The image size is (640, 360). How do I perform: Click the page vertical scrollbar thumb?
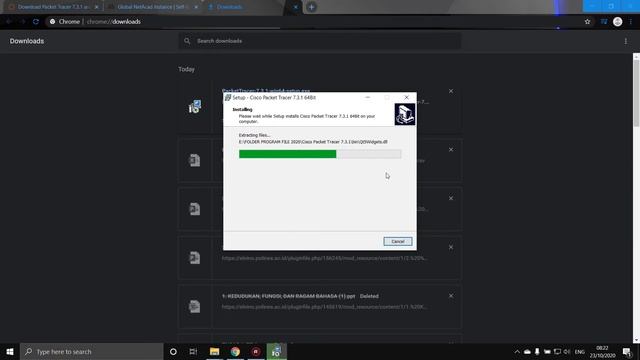636,93
